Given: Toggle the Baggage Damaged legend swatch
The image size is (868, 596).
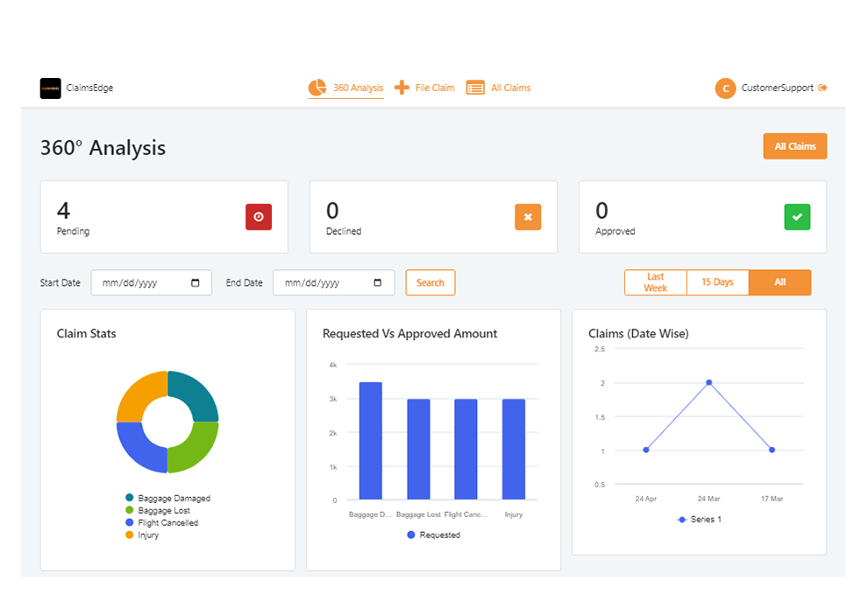Looking at the screenshot, I should coord(130,498).
